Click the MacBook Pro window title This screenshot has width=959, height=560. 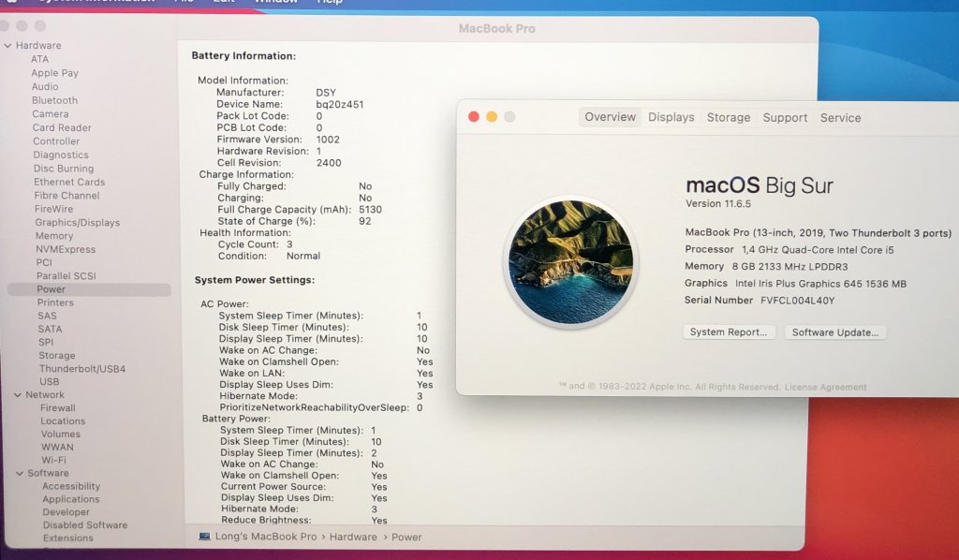click(x=496, y=28)
